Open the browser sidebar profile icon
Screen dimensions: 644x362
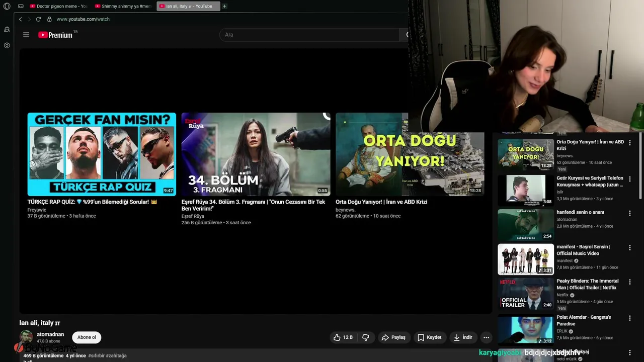[x=7, y=30]
